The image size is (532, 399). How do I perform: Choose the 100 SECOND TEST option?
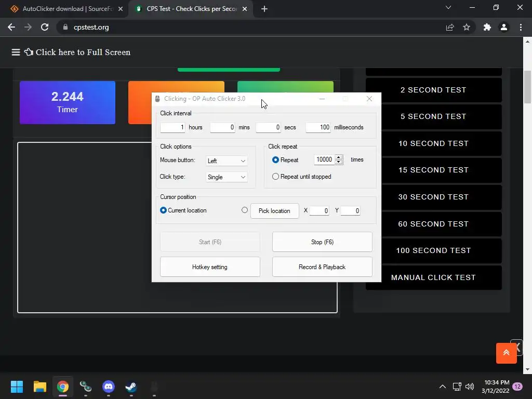pos(433,250)
